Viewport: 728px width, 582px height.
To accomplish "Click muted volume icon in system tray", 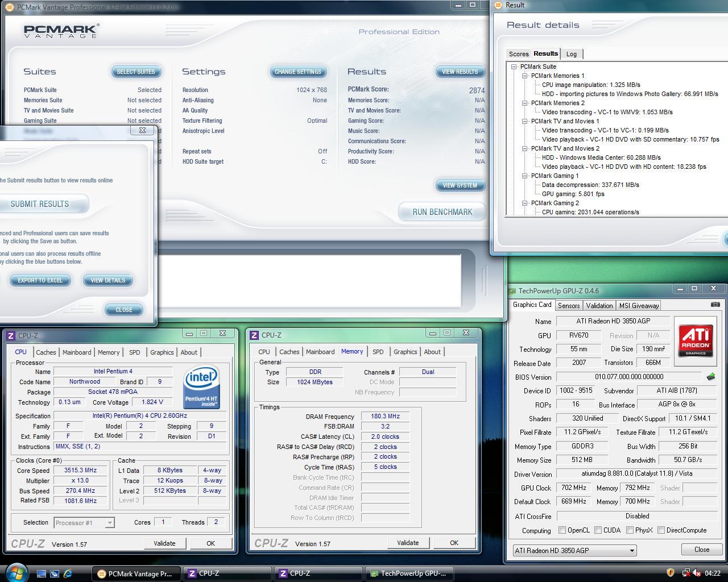I will (x=696, y=573).
